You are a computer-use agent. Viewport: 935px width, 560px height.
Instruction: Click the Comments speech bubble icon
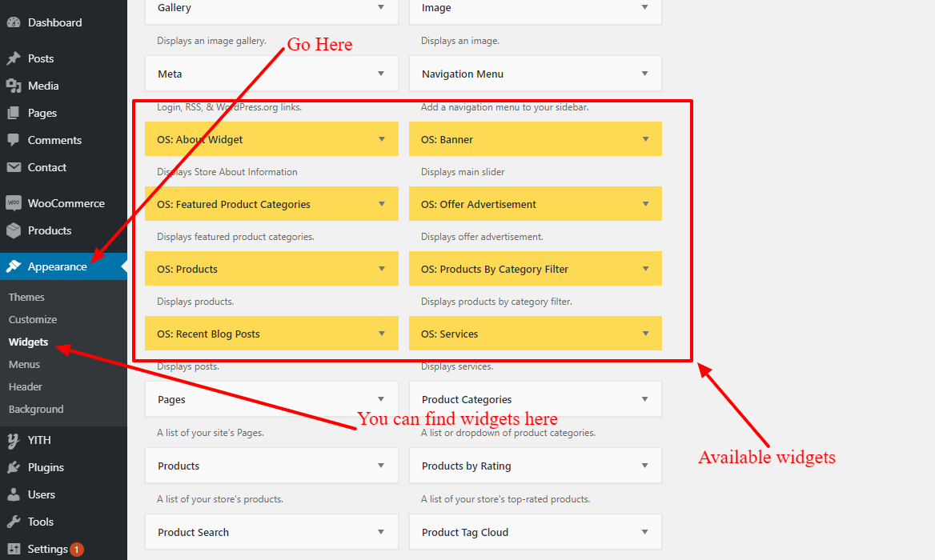point(14,140)
